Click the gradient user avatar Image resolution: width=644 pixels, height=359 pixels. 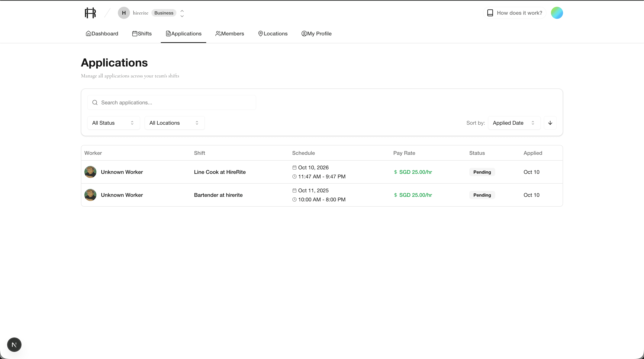coord(557,13)
